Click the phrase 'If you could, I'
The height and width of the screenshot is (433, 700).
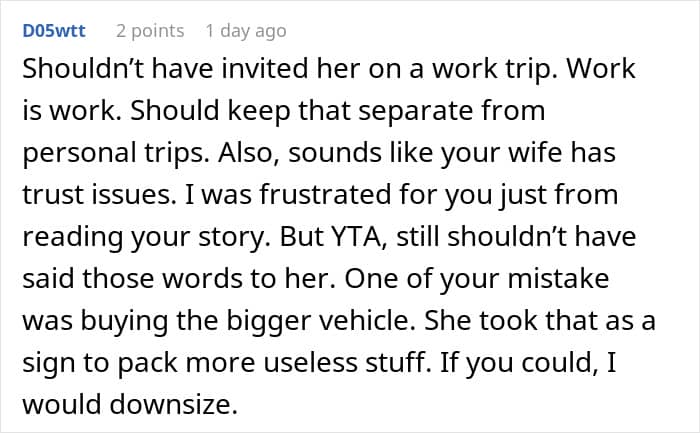[x=528, y=362]
